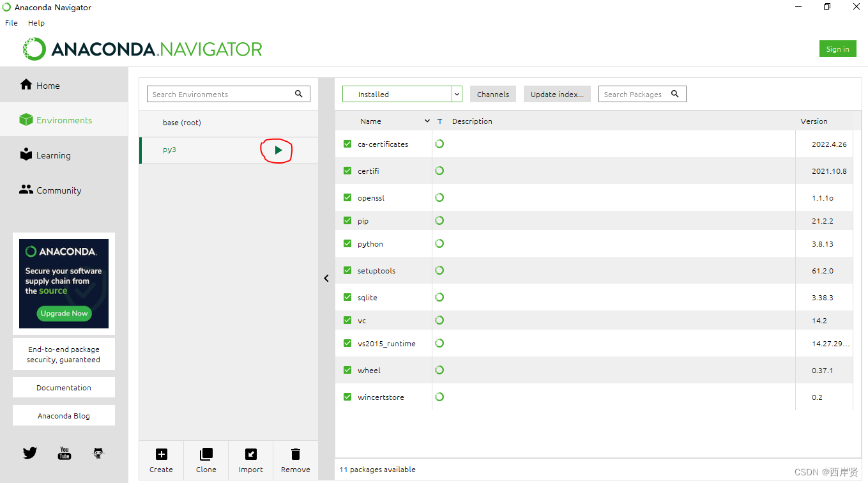The height and width of the screenshot is (483, 868).
Task: Click the Version column header
Action: [x=814, y=121]
